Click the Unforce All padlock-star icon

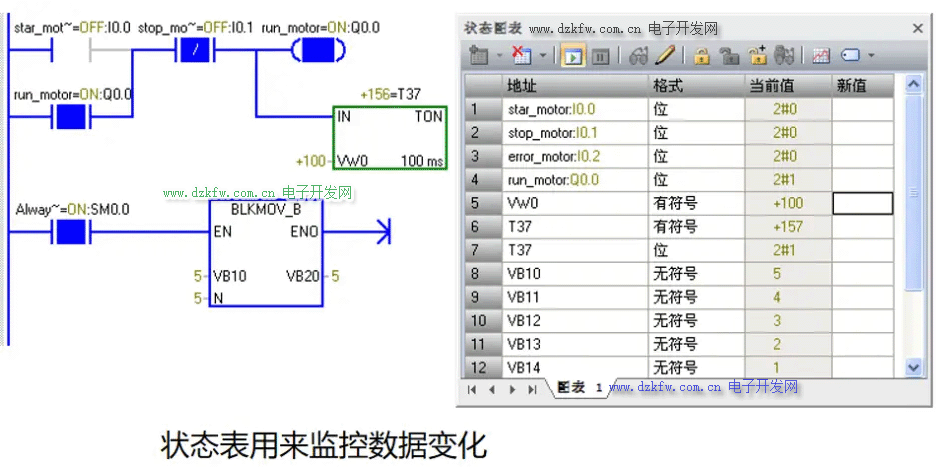(757, 56)
